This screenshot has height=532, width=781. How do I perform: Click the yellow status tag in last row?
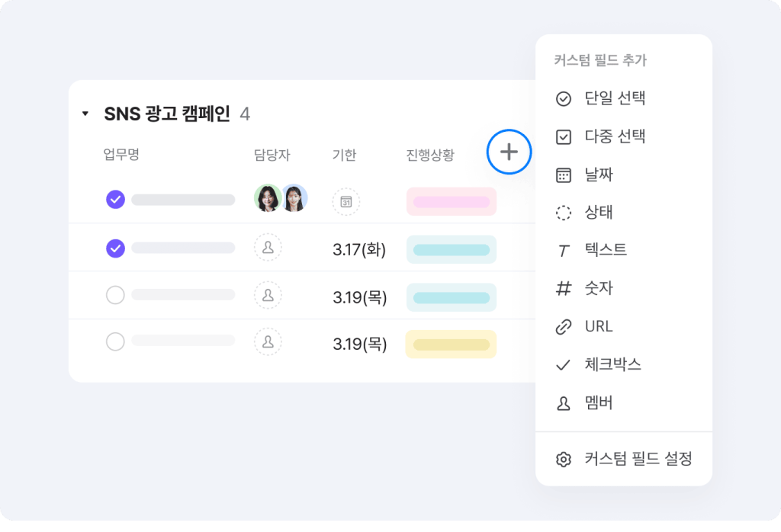coord(451,345)
